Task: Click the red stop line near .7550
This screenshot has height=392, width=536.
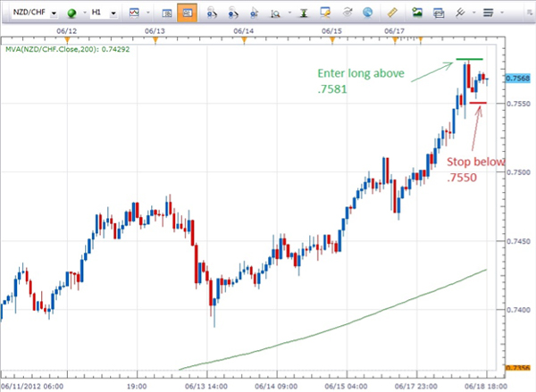Action: [478, 103]
